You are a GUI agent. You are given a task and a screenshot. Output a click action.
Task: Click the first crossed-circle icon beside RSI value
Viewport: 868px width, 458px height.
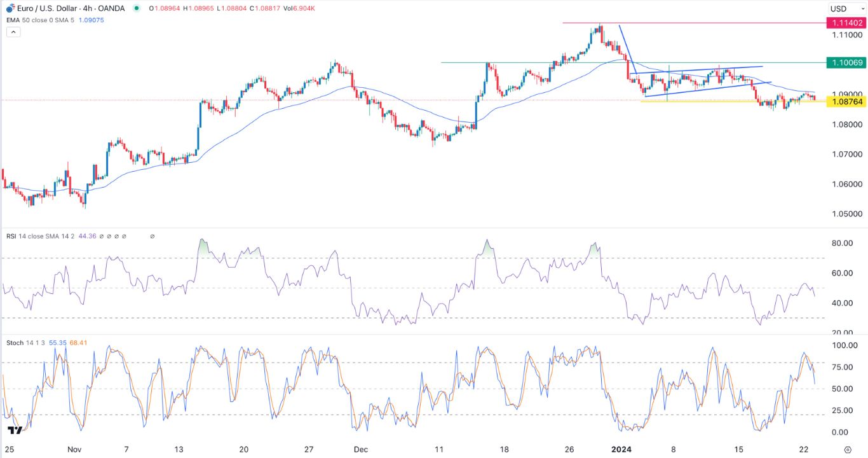[102, 236]
